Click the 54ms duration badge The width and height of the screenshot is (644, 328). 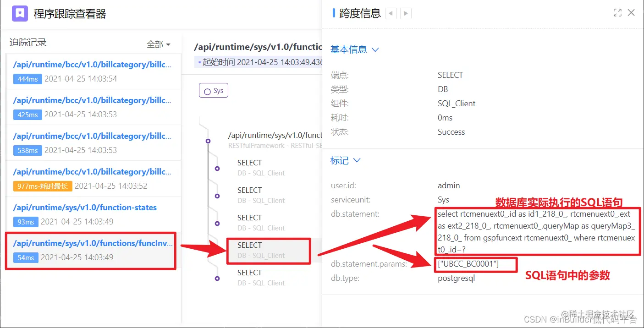26,257
